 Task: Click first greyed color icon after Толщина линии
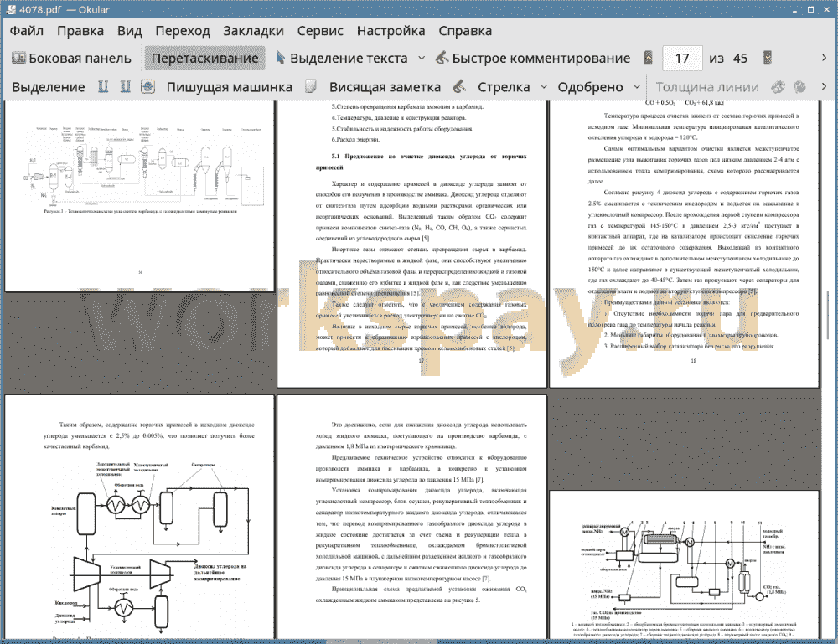[x=779, y=87]
